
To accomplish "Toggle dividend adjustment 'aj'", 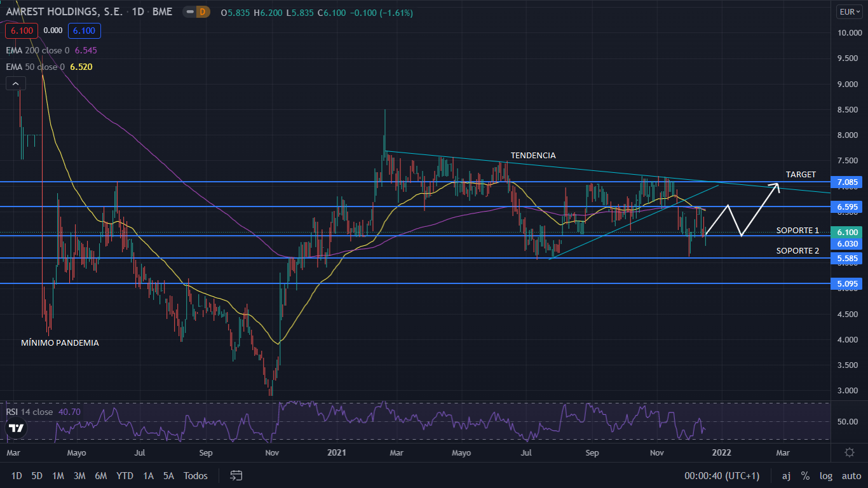I will (x=786, y=475).
